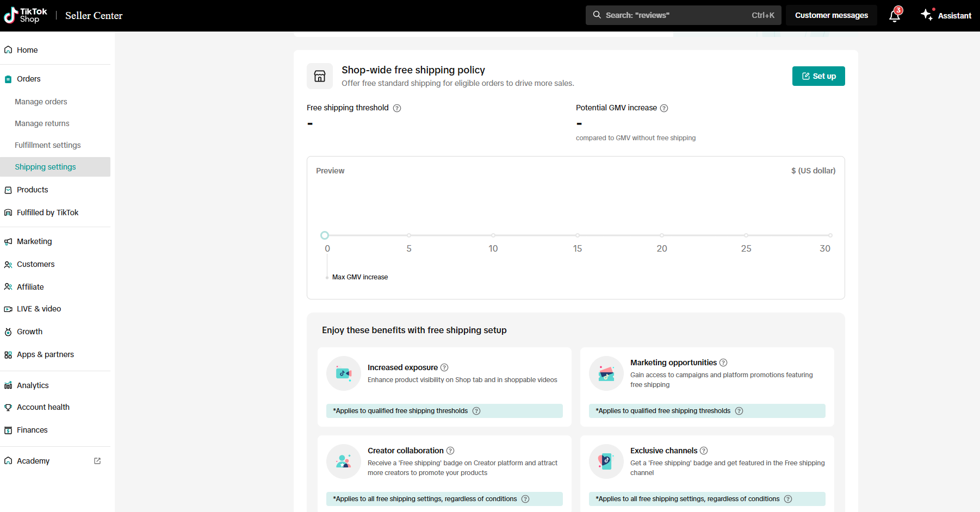Open Manage returns in sidebar

coord(42,123)
